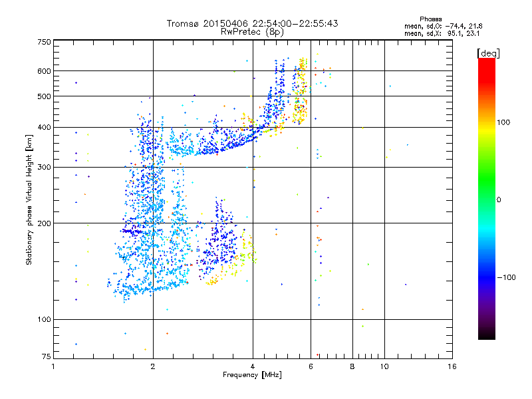The width and height of the screenshot is (532, 399).
Task: Click the x-axis tick label '4'
Action: click(253, 366)
